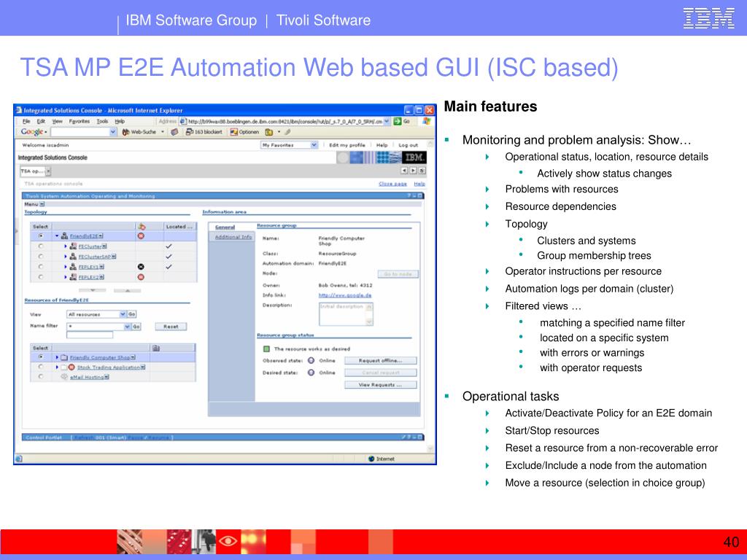
Task: Open the Optionen toolbar item
Action: pyautogui.click(x=244, y=132)
